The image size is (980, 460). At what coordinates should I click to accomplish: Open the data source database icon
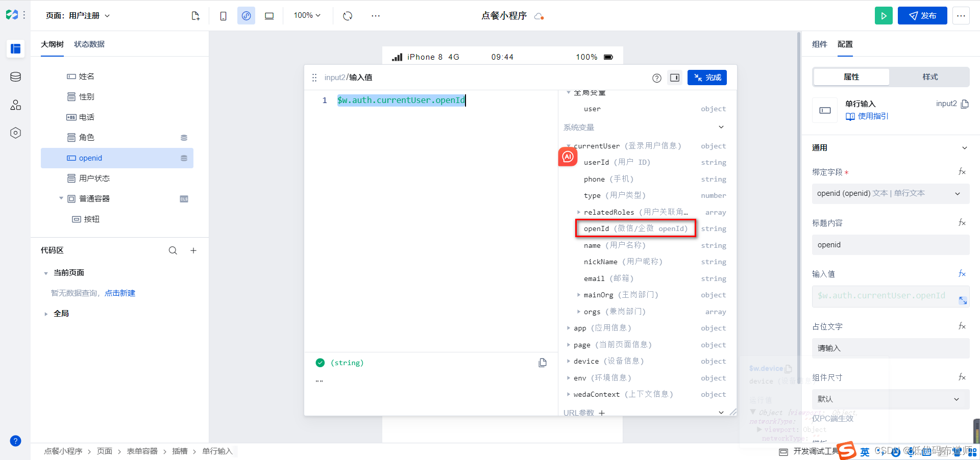point(15,77)
